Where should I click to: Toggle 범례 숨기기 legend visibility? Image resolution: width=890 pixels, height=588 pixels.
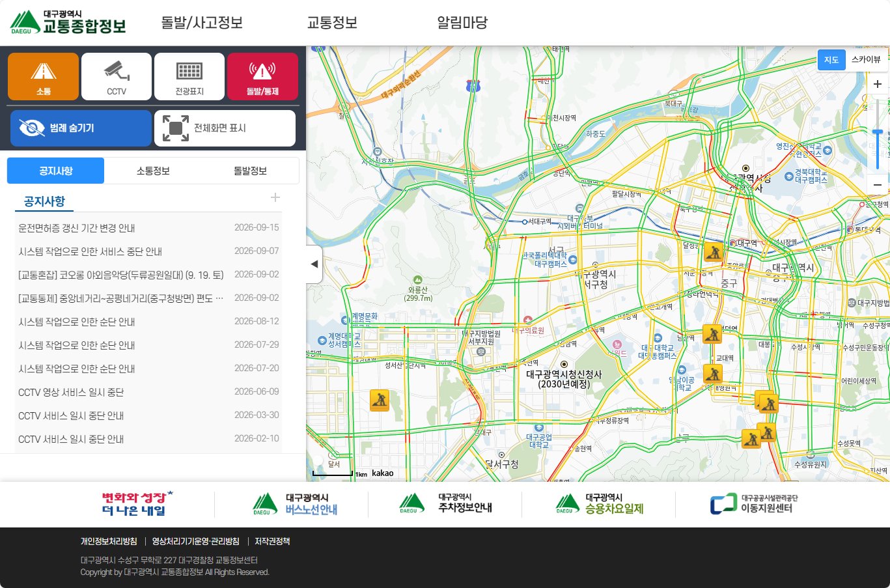point(81,128)
